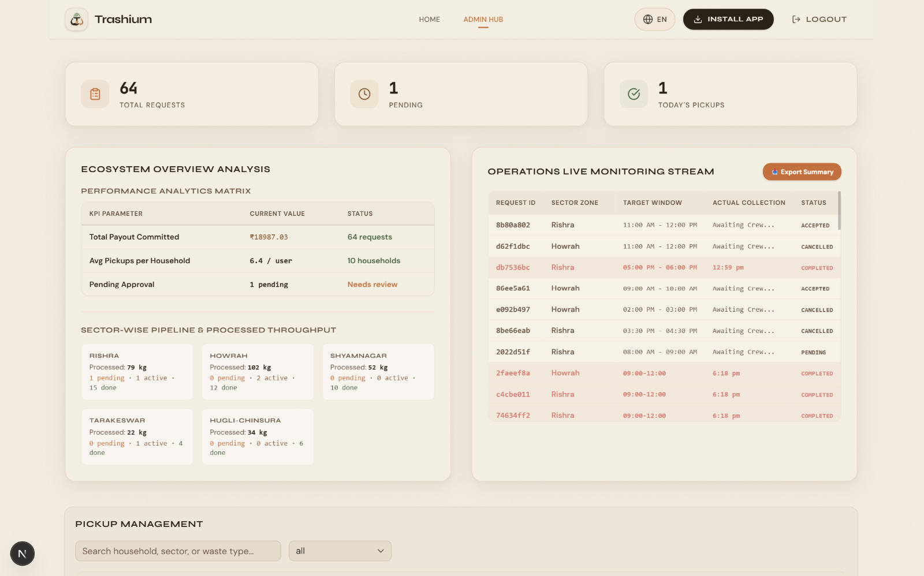Select completed request c4cbe011
Viewport: 924px width, 576px height.
pos(664,395)
